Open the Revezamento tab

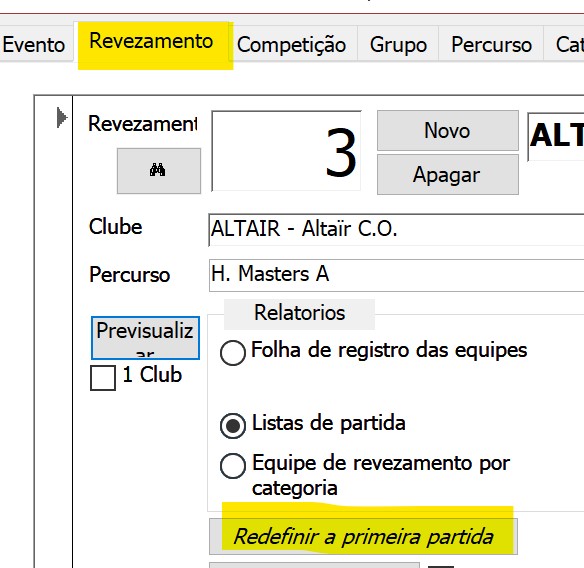coord(151,41)
